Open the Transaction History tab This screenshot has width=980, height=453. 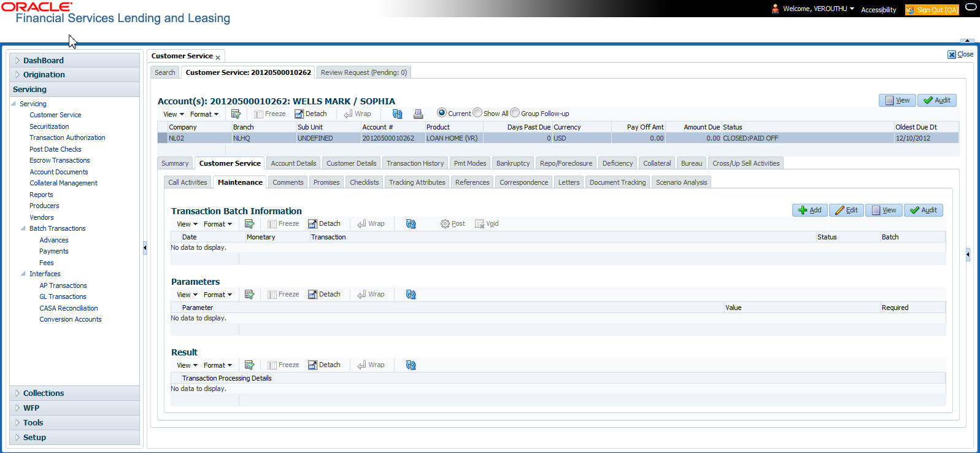point(415,163)
